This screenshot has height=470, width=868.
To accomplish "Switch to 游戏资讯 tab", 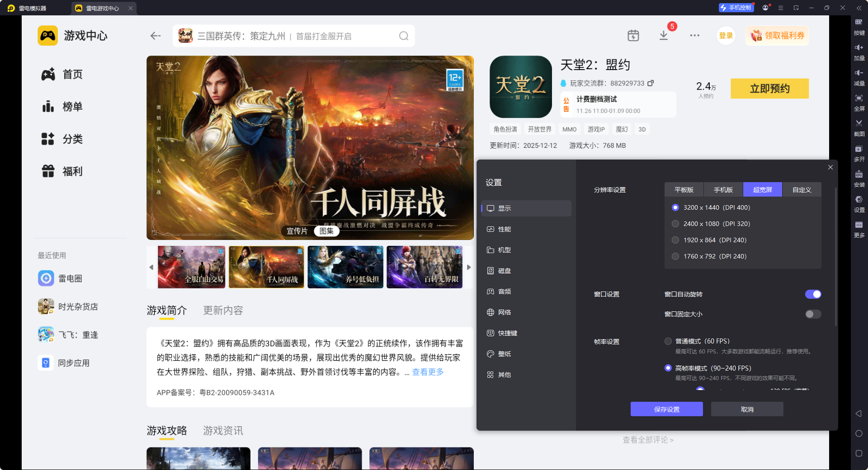I will coord(223,431).
